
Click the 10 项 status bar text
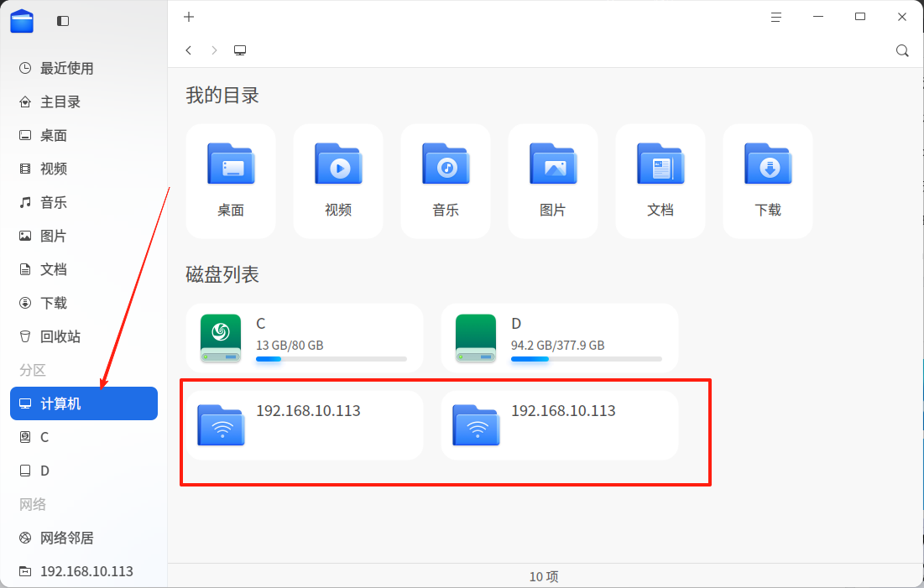click(543, 576)
